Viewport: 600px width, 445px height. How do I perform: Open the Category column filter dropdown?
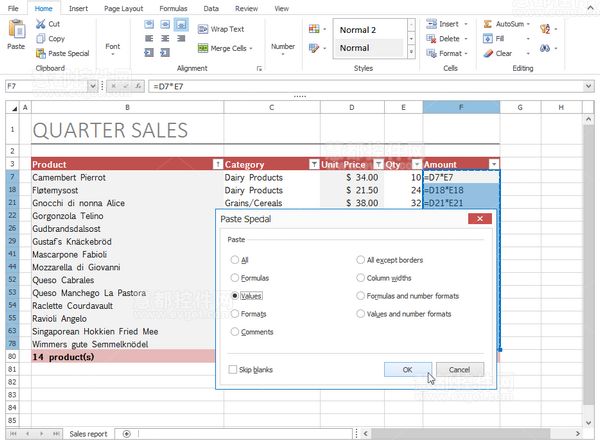point(314,165)
